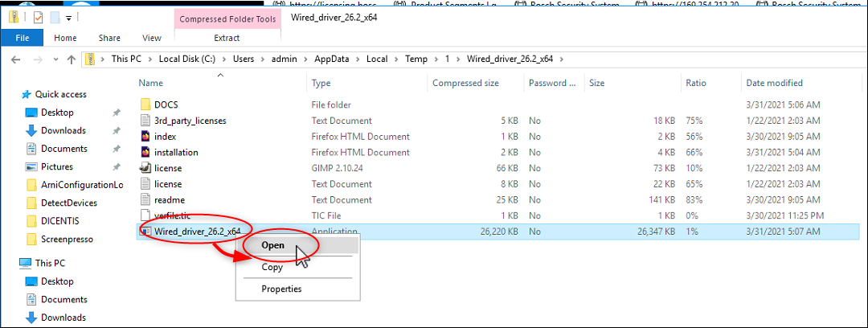Click the quick access New folder icon
868x328 pixels.
(55, 18)
